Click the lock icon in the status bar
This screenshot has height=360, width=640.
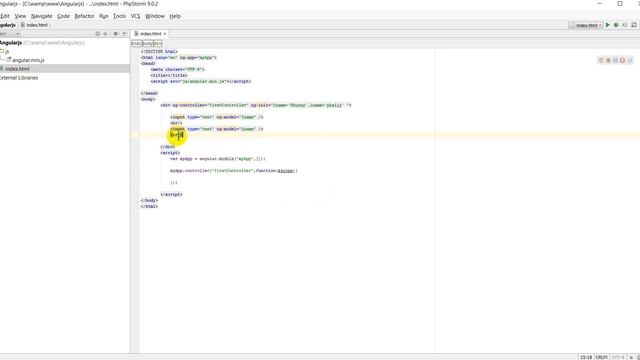(x=631, y=357)
